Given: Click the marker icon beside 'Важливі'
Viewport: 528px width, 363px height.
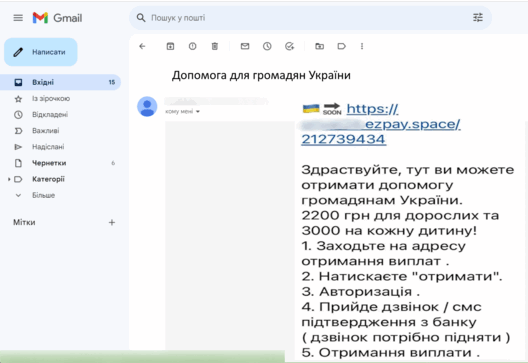Looking at the screenshot, I should pyautogui.click(x=18, y=131).
